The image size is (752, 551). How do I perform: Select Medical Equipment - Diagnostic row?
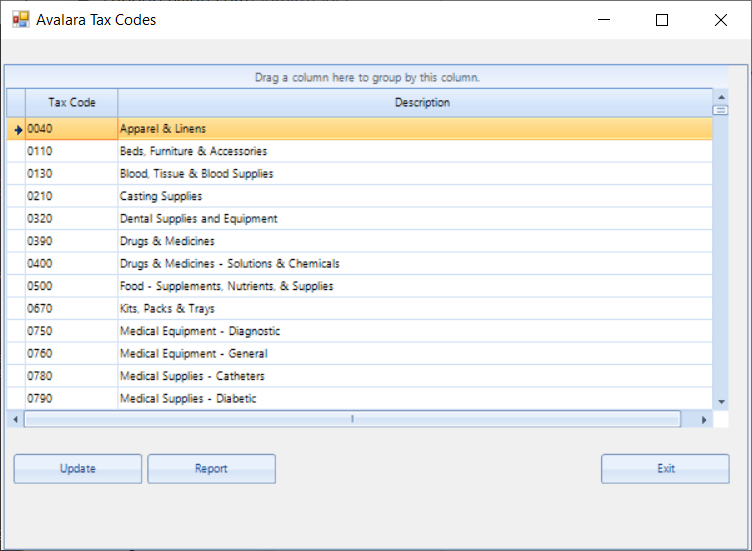click(360, 331)
